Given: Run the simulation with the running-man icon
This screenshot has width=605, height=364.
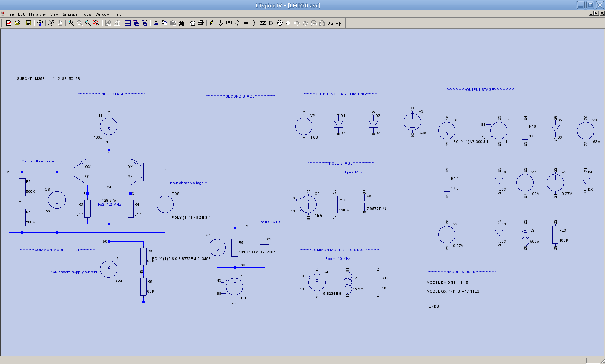Looking at the screenshot, I should pos(51,23).
